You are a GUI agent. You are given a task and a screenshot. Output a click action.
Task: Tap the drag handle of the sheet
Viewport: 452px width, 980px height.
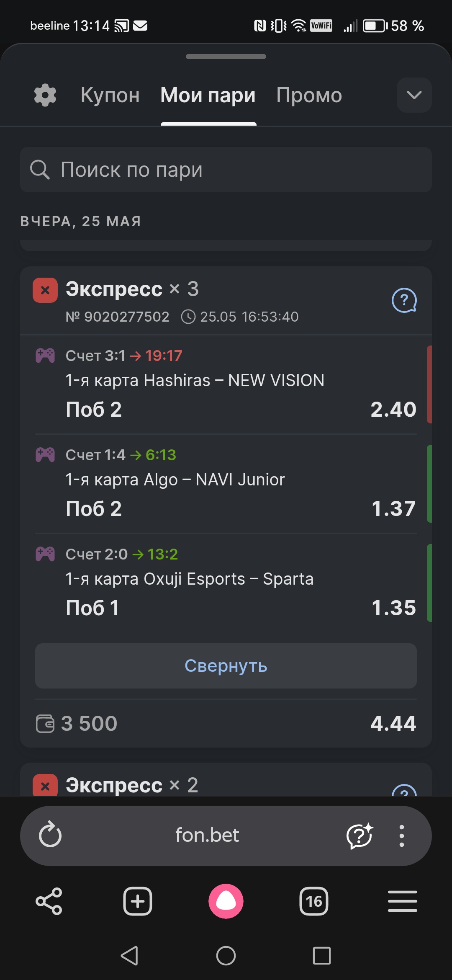(226, 57)
